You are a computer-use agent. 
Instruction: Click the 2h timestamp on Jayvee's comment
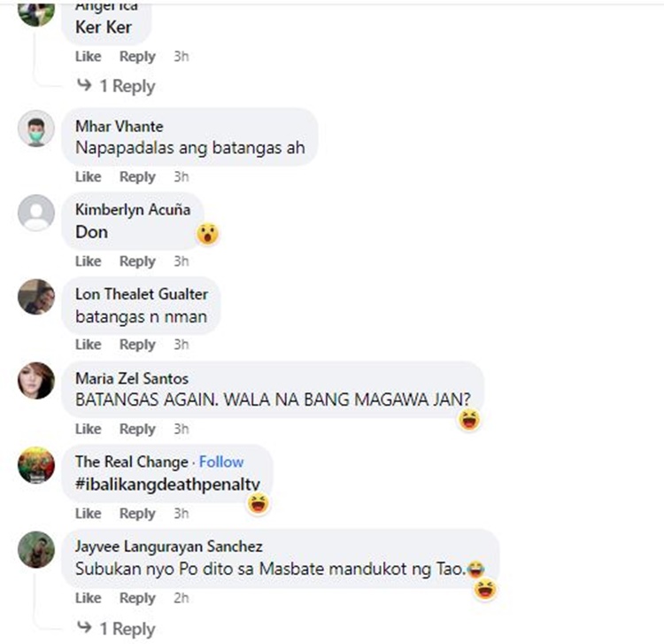(x=181, y=598)
